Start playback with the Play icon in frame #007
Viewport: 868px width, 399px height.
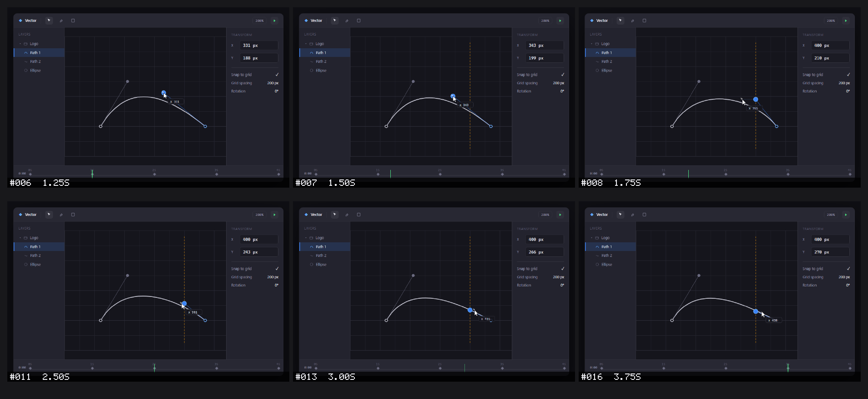pos(560,20)
